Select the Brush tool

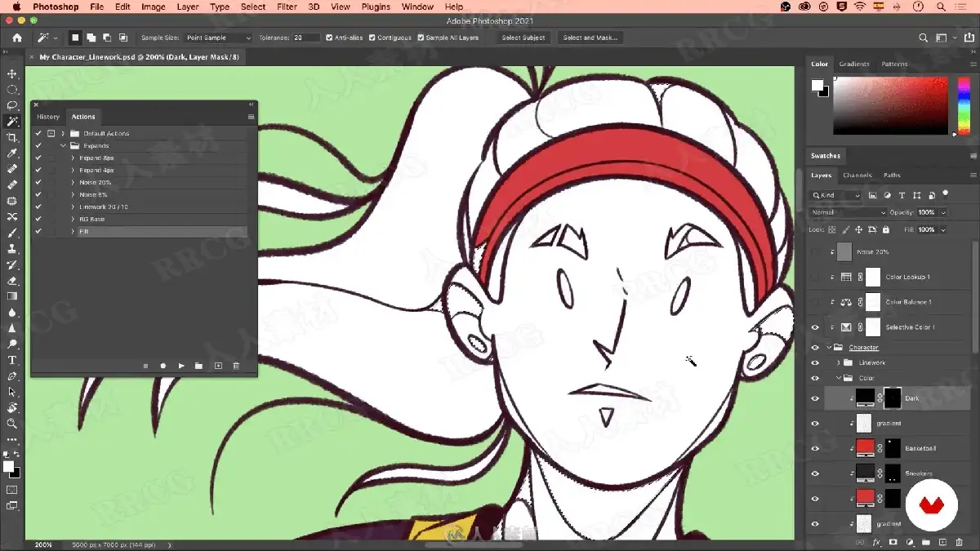click(12, 233)
